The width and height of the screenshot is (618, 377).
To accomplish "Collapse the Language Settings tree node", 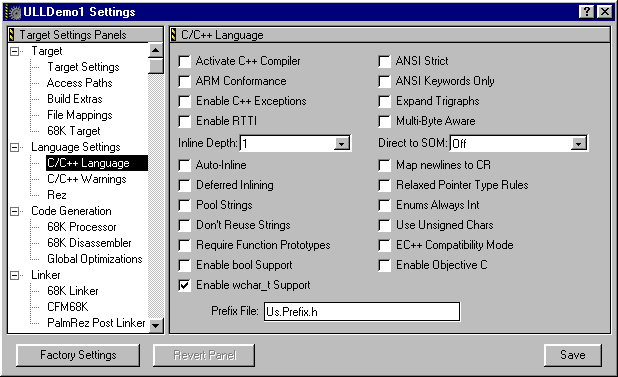I will point(15,147).
